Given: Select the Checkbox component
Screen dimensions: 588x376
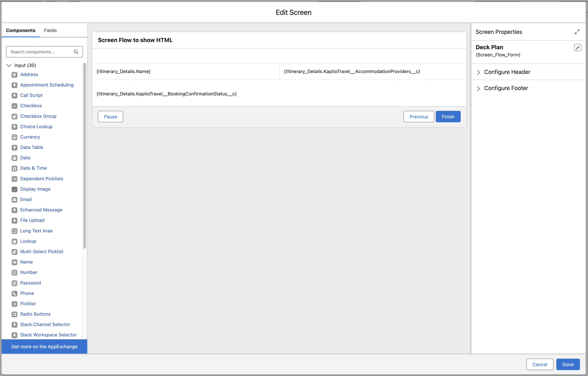Looking at the screenshot, I should click(31, 106).
